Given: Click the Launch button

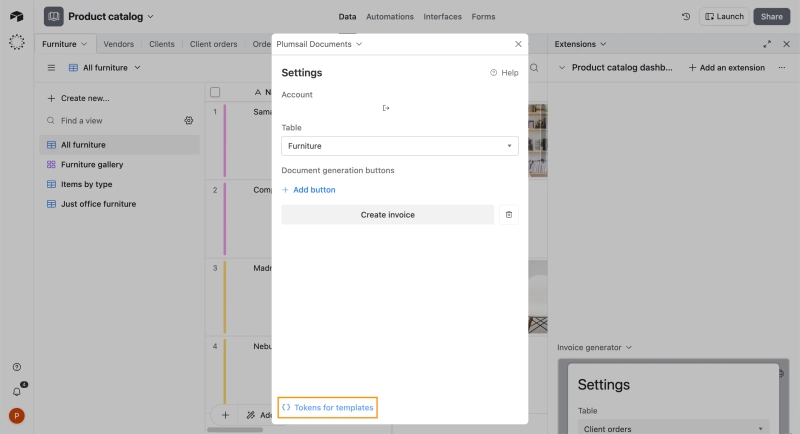Looking at the screenshot, I should click(724, 16).
